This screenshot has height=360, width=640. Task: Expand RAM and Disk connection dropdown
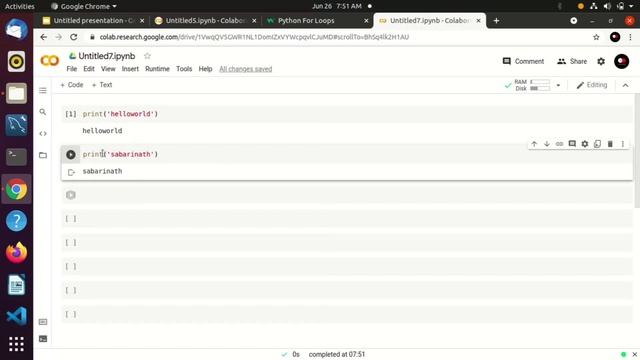(x=558, y=85)
